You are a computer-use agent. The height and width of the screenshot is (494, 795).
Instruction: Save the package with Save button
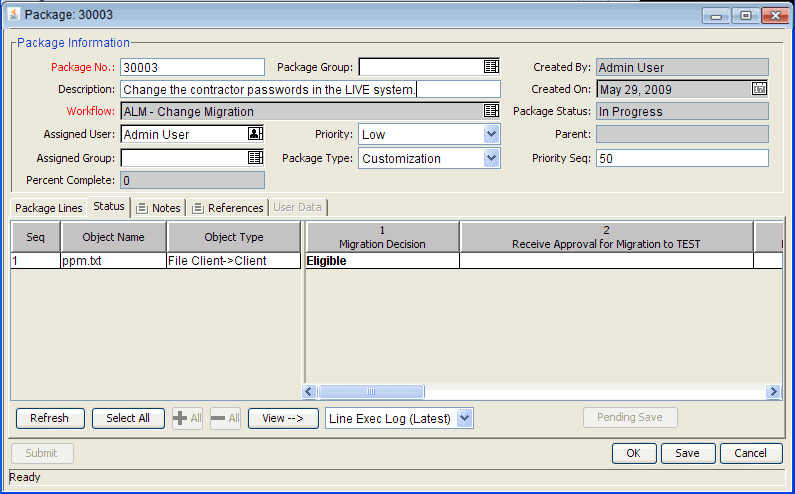[x=687, y=453]
